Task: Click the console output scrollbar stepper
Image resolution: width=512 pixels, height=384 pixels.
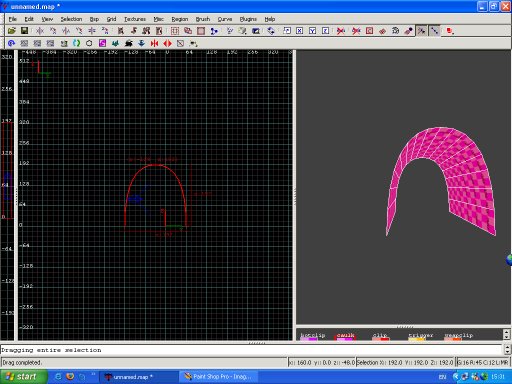Action: point(507,349)
